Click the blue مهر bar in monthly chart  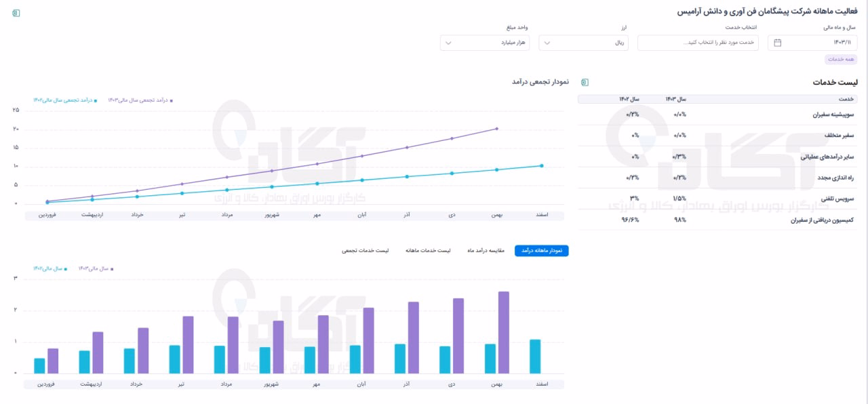coord(310,360)
